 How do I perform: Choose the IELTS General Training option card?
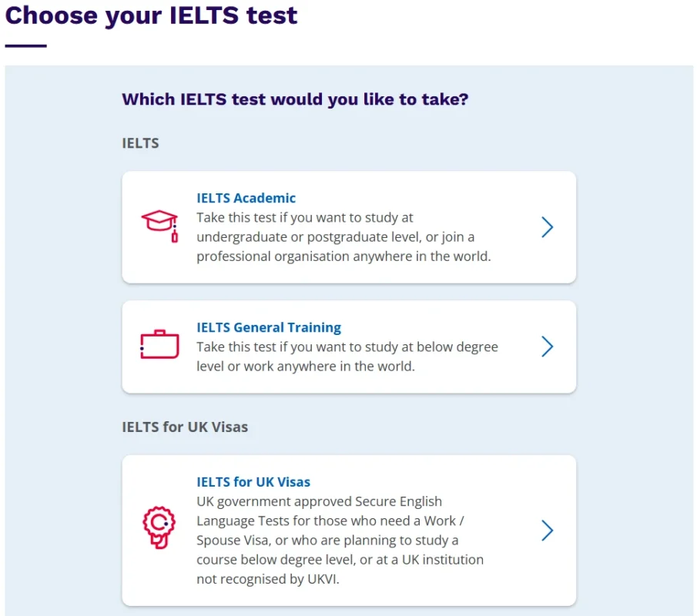click(x=348, y=346)
